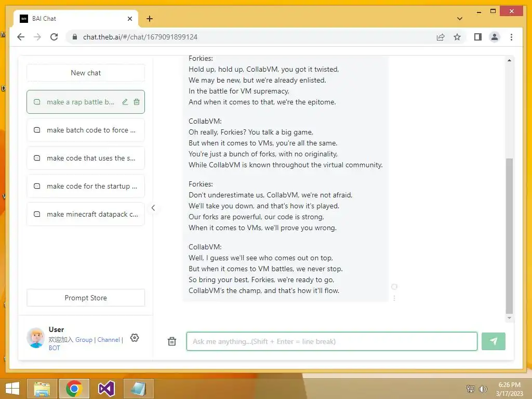532x399 pixels.
Task: Select the BAI Chat tab
Action: click(76, 19)
